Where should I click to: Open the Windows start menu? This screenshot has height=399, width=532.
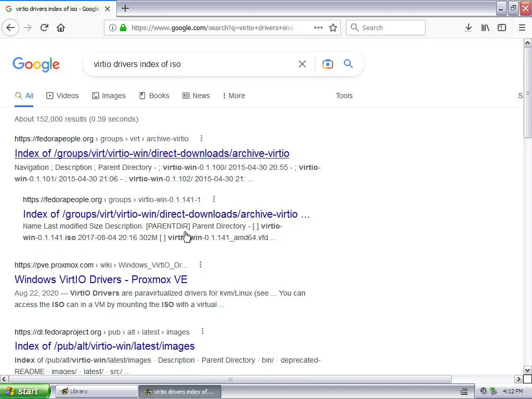point(25,391)
